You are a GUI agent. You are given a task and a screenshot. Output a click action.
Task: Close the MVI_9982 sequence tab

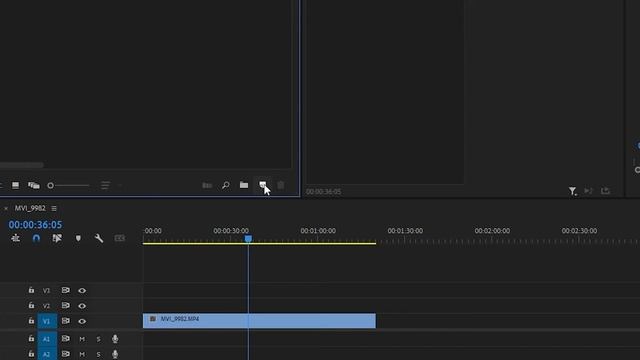pos(6,209)
